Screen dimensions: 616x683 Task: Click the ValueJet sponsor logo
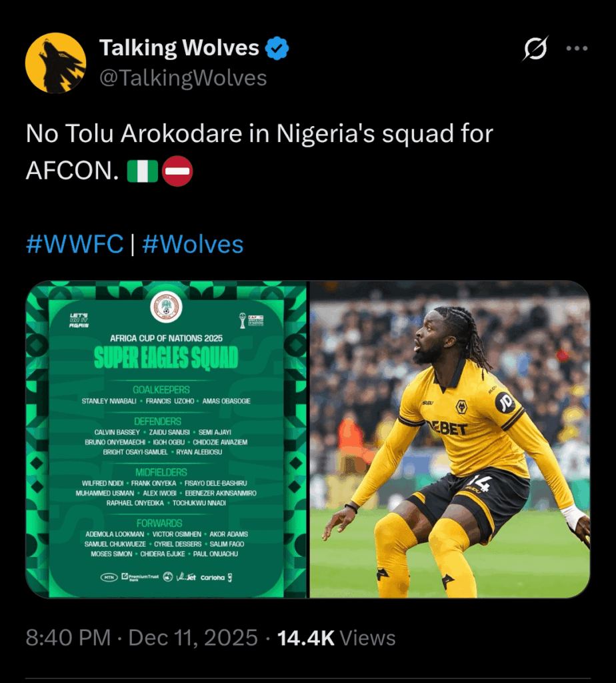tap(187, 577)
